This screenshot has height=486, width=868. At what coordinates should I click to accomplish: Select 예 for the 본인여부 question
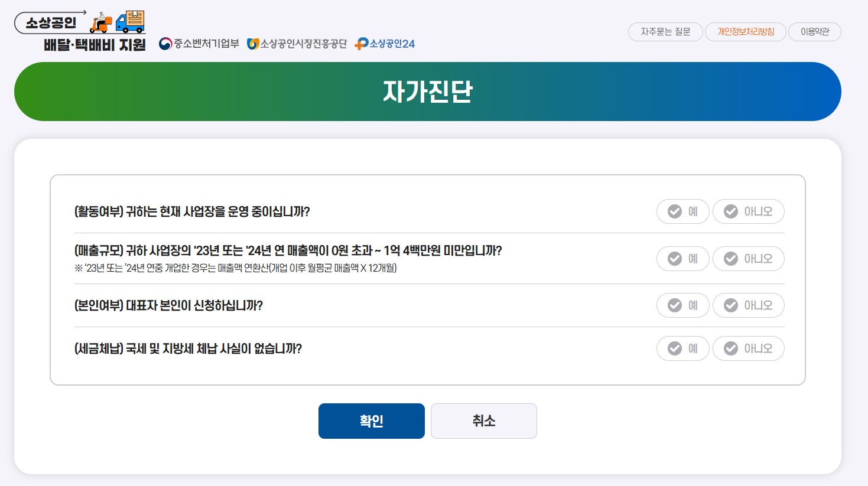682,305
